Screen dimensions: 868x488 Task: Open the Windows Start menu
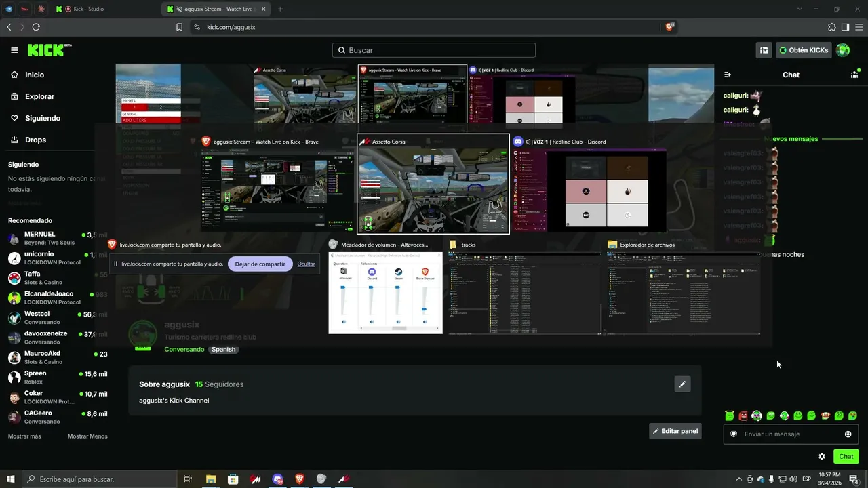click(x=10, y=479)
